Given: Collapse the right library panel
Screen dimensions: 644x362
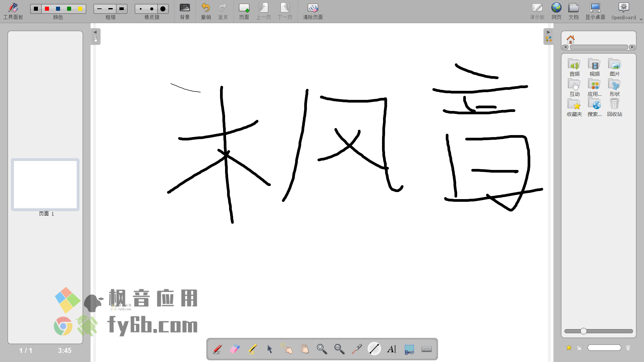Looking at the screenshot, I should tap(548, 36).
